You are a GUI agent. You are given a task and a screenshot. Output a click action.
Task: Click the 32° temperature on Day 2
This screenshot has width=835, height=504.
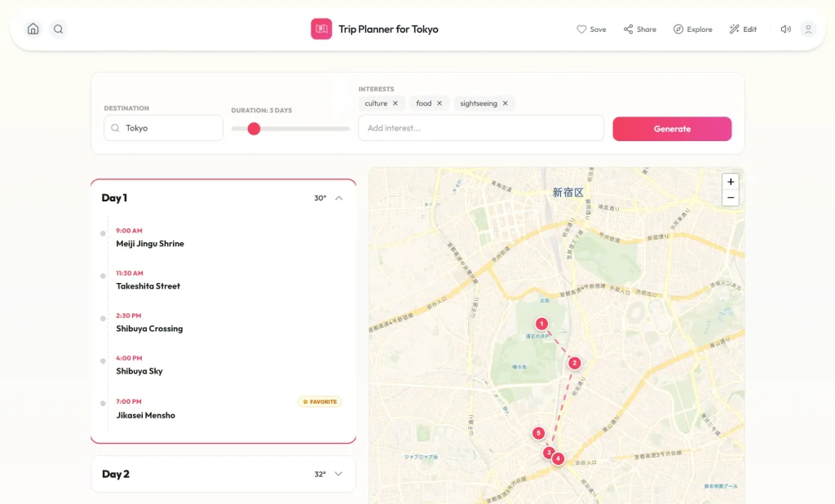[x=320, y=474]
